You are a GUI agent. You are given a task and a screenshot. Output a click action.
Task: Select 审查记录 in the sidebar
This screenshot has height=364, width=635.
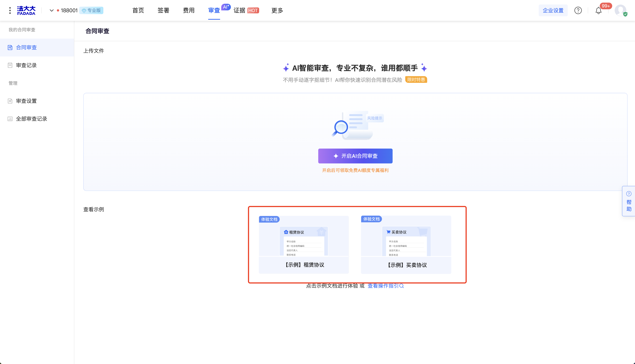(x=26, y=65)
